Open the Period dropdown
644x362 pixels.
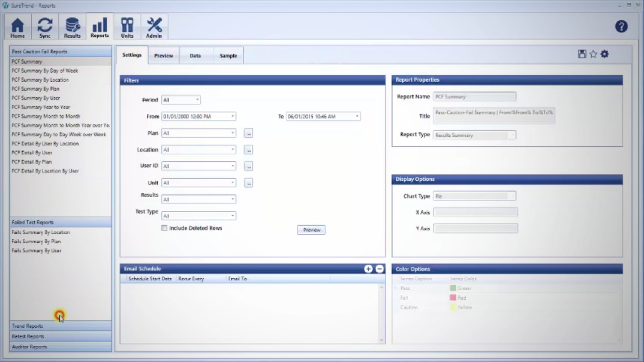coord(181,100)
